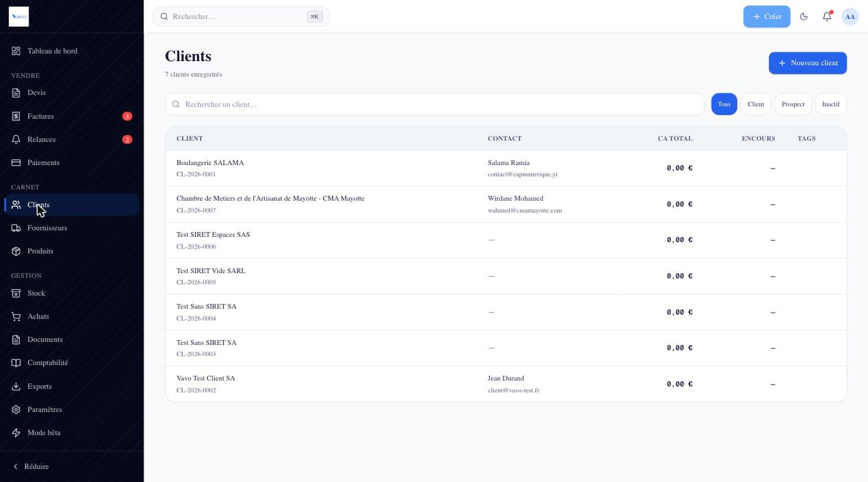Viewport: 868px width, 482px height.
Task: Select the Tous filter
Action: click(x=724, y=104)
